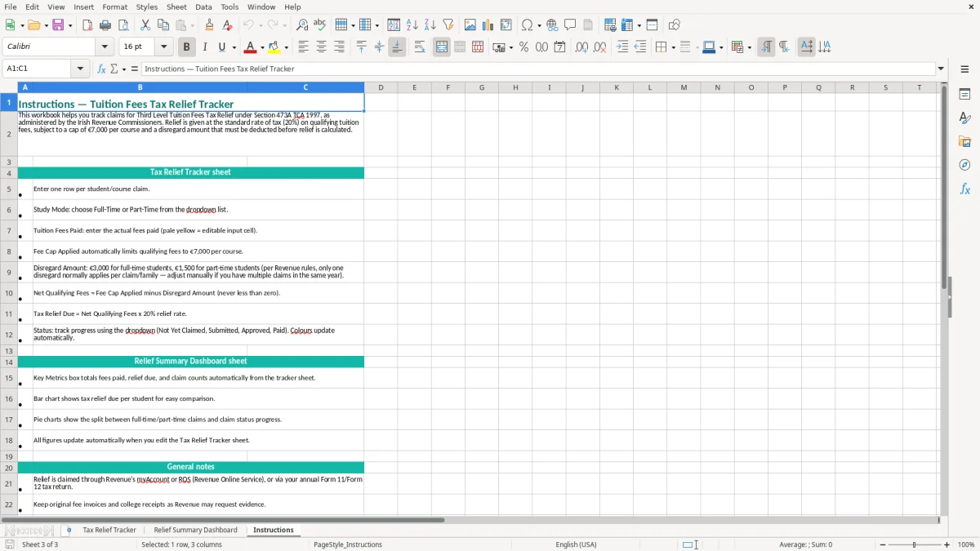Image resolution: width=980 pixels, height=551 pixels.
Task: Toggle Underline formatting
Action: [x=222, y=47]
